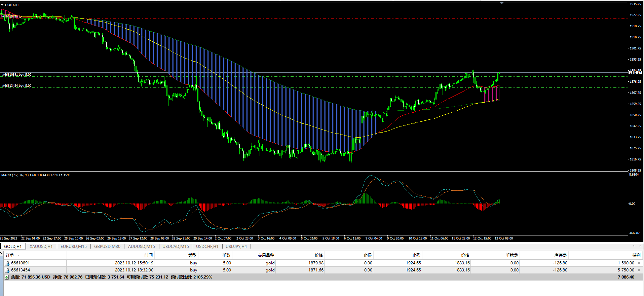Switch to the USDJPY,H4 chart tab
The height and width of the screenshot is (296, 644).
pos(236,247)
